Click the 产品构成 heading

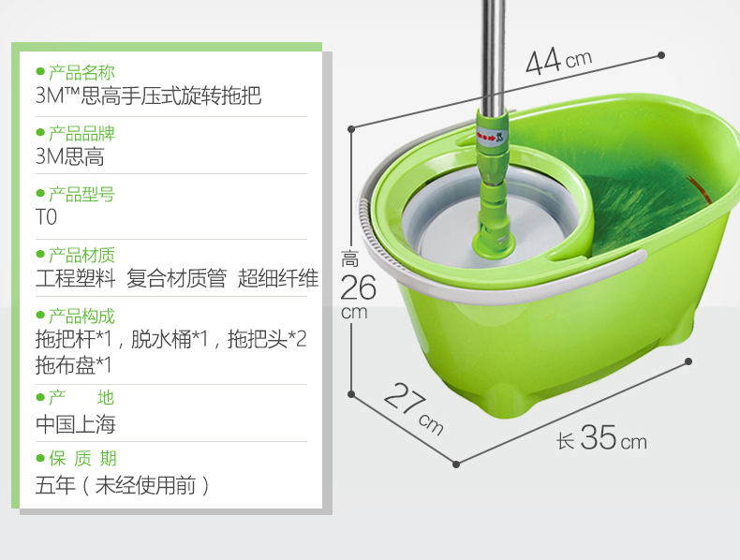[x=81, y=316]
